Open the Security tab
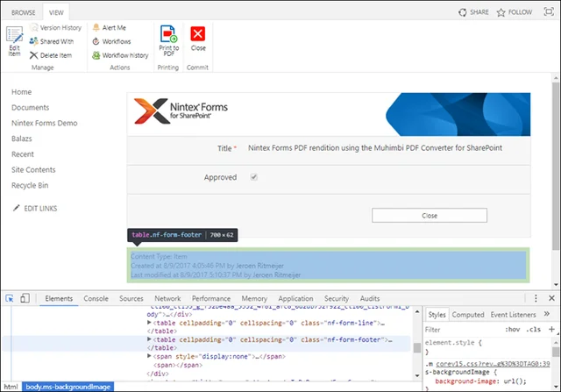The image size is (561, 392). (337, 298)
